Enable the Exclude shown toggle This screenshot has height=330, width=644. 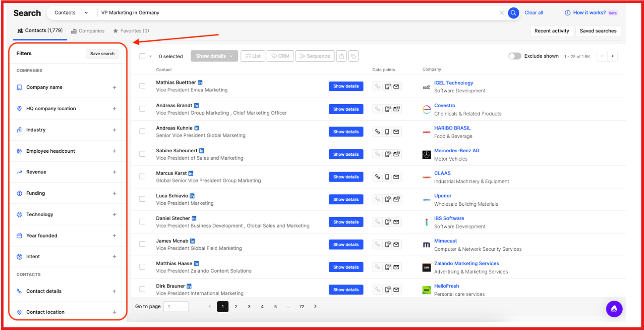[515, 56]
